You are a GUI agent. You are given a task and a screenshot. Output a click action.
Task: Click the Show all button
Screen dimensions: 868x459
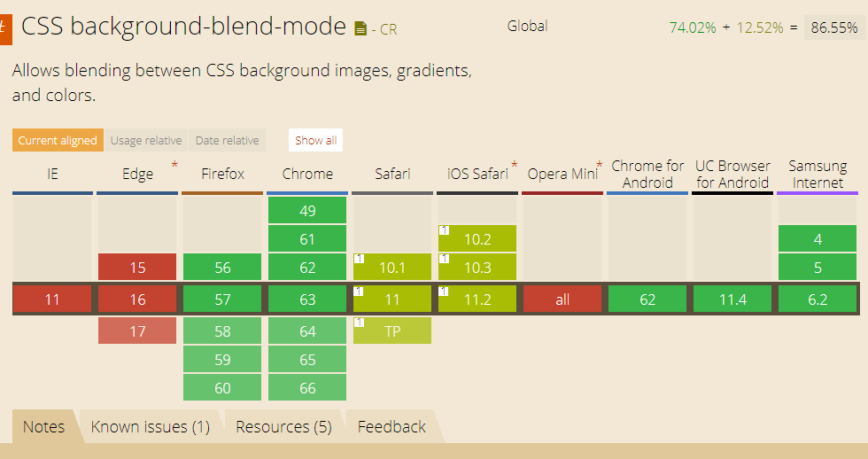click(315, 140)
